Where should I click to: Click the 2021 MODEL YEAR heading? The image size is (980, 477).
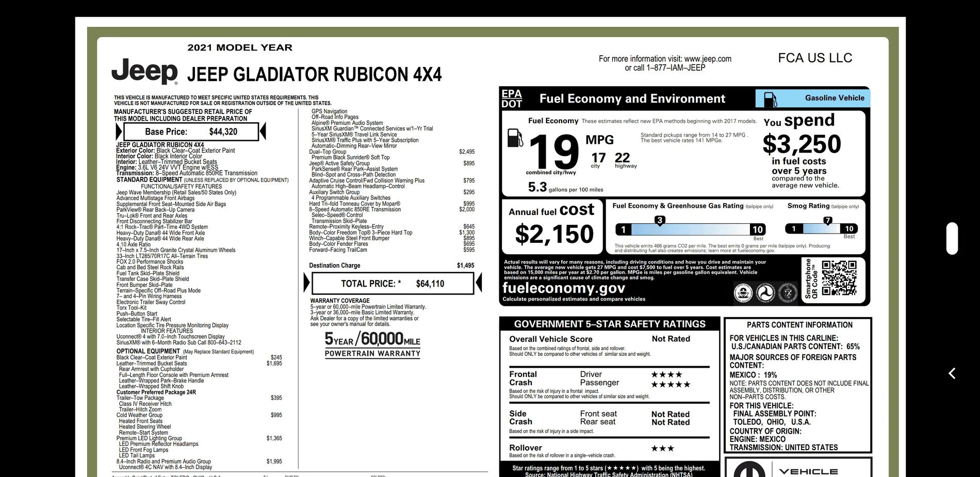(240, 47)
